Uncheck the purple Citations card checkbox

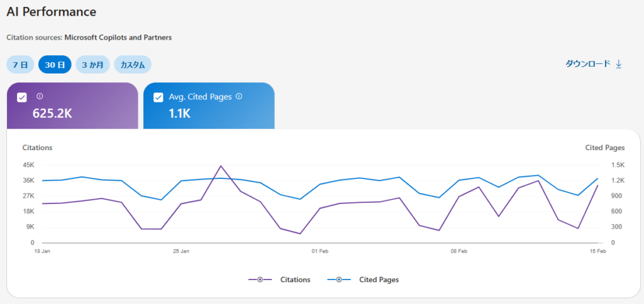pos(22,97)
